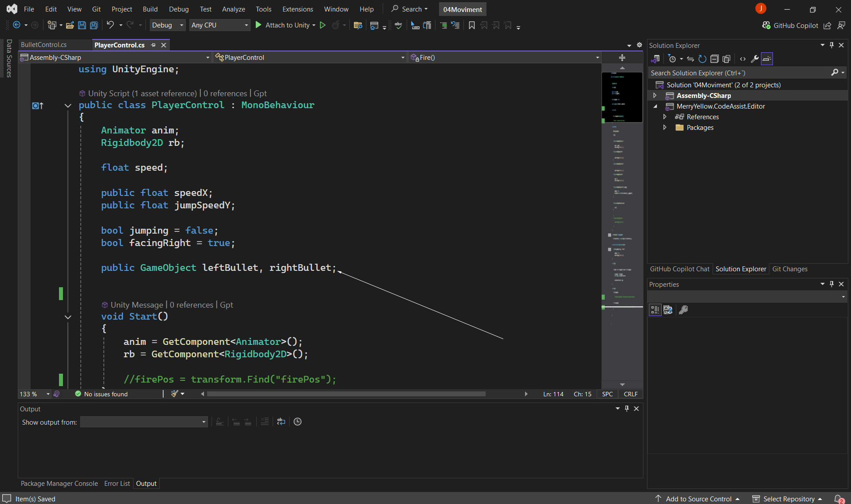Switch to the BulletControl.cs tab
This screenshot has width=851, height=504.
(44, 45)
